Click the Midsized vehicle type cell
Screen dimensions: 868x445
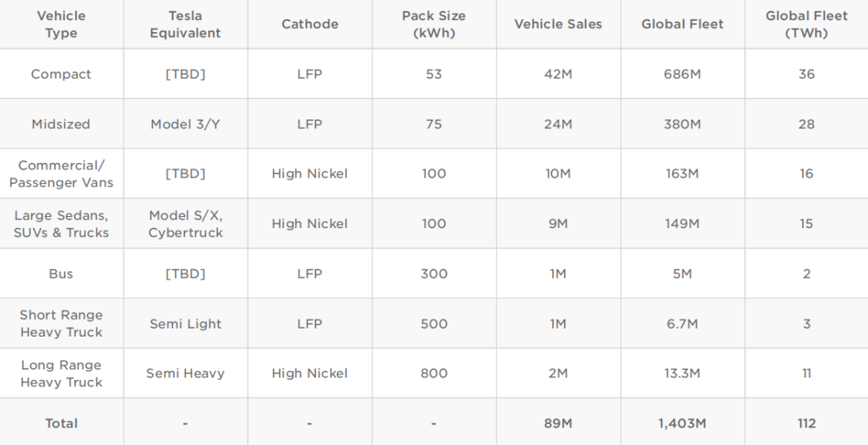click(61, 125)
